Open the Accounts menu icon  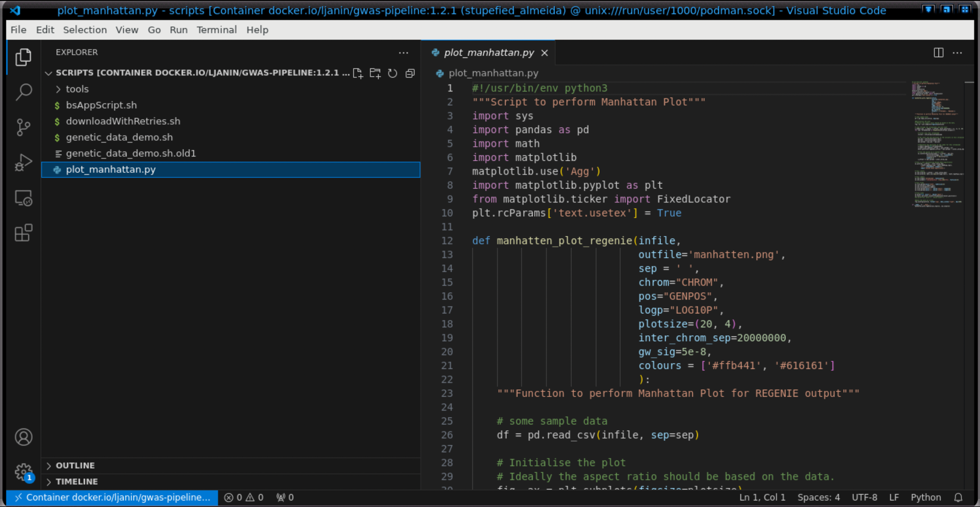pos(23,437)
